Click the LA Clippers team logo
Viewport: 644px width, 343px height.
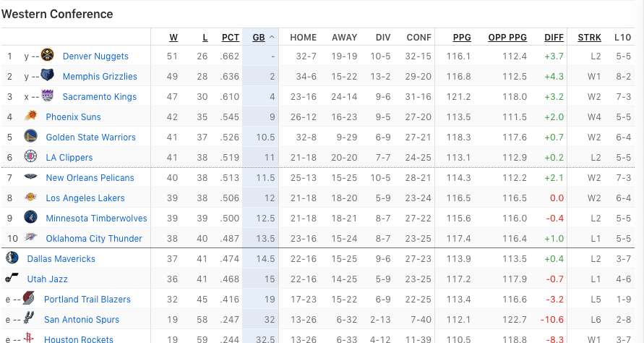click(x=31, y=158)
